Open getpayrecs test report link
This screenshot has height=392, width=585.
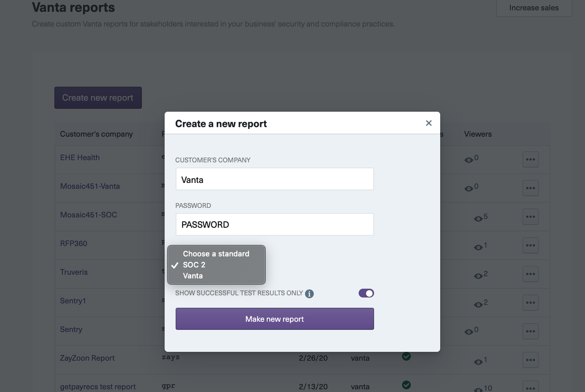98,387
